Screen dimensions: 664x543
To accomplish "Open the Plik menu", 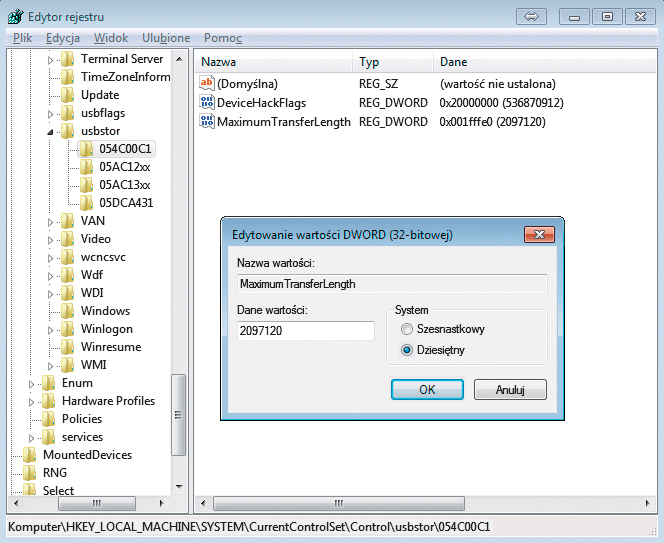I will pos(22,38).
